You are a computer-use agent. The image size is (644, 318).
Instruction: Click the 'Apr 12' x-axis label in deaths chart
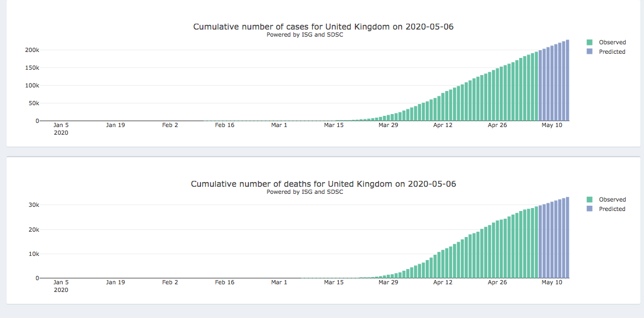click(442, 283)
